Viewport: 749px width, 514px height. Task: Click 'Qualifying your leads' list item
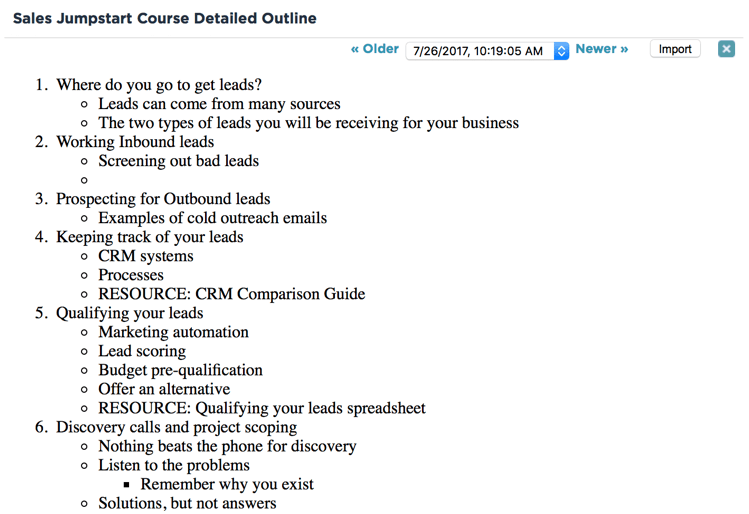tap(130, 313)
